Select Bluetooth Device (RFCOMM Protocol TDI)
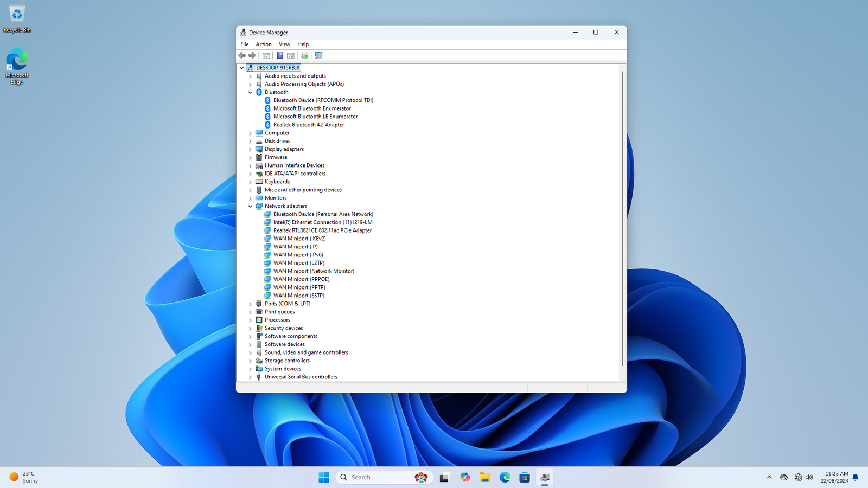Image resolution: width=868 pixels, height=488 pixels. 323,100
